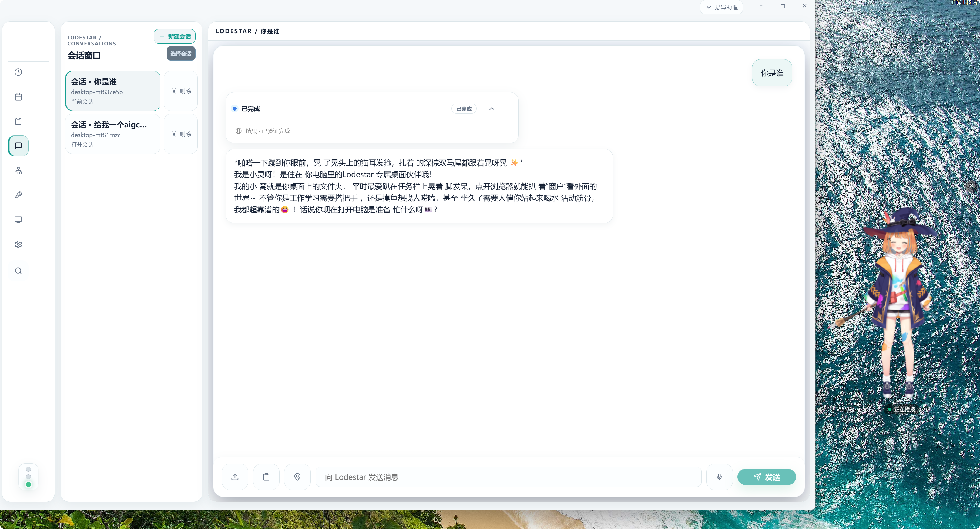Delete the 你是谁 conversation
The image size is (980, 529).
click(181, 91)
